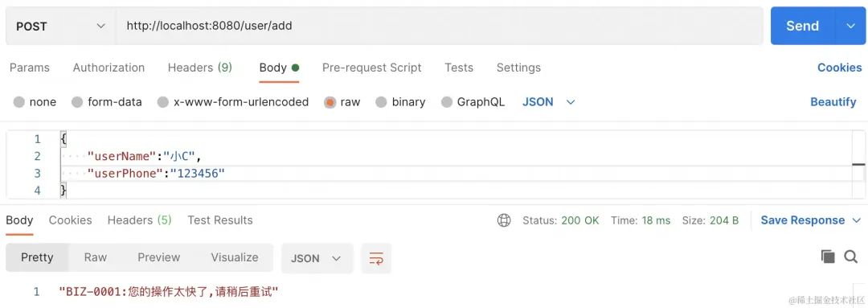Image resolution: width=868 pixels, height=308 pixels.
Task: Click the globe network icon
Action: pyautogui.click(x=504, y=220)
